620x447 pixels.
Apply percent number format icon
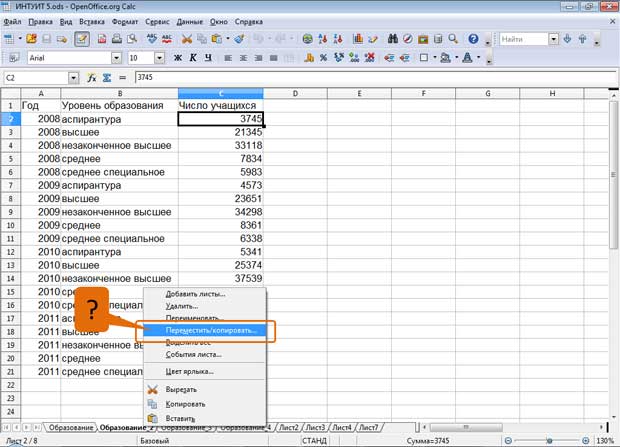(x=324, y=58)
